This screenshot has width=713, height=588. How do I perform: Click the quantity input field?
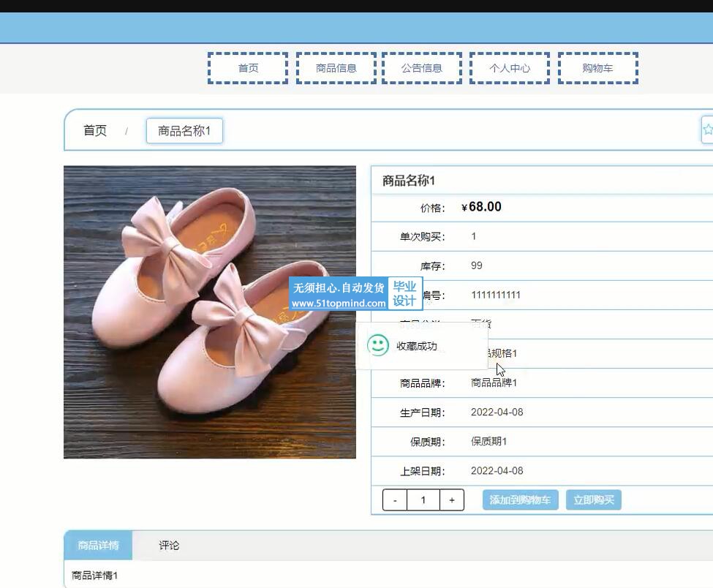pyautogui.click(x=423, y=500)
